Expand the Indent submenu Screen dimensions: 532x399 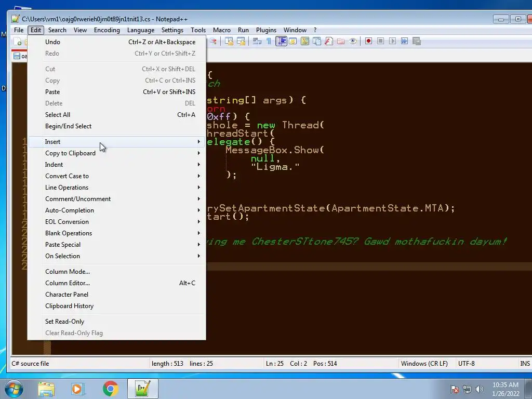[117, 165]
